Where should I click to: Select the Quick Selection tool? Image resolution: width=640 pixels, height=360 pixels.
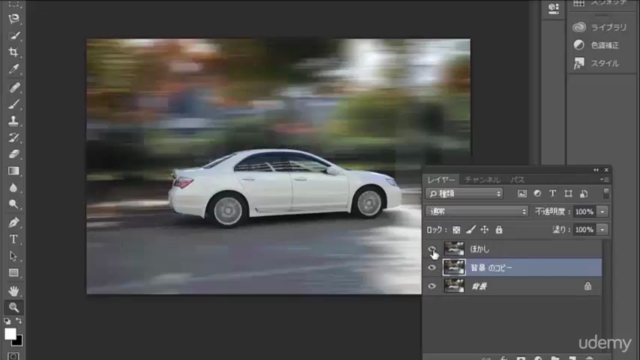point(13,36)
